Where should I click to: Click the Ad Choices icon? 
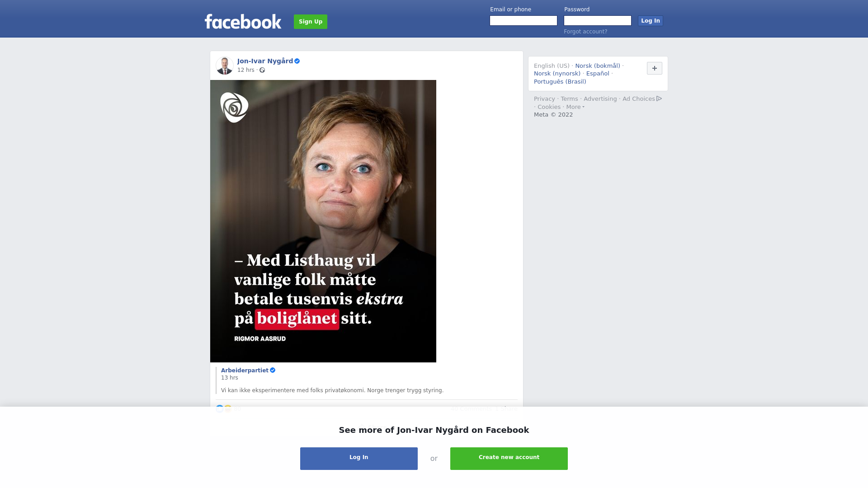(x=659, y=99)
